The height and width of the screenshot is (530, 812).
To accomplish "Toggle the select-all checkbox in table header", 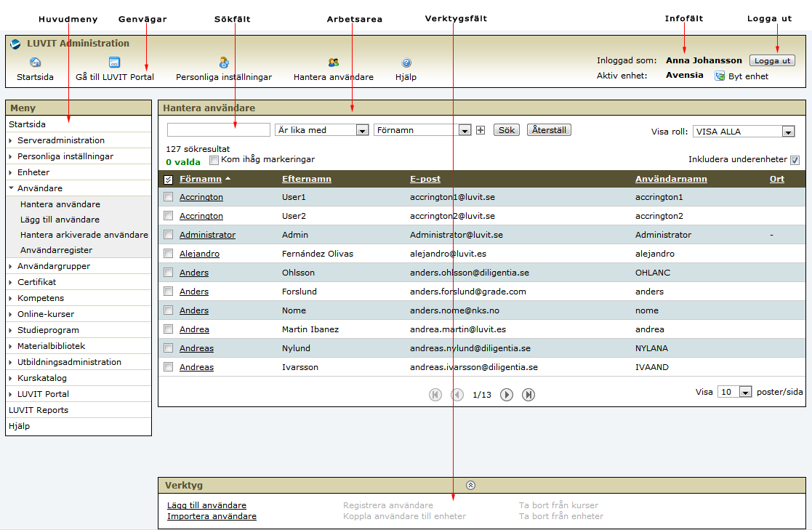I will 169,180.
